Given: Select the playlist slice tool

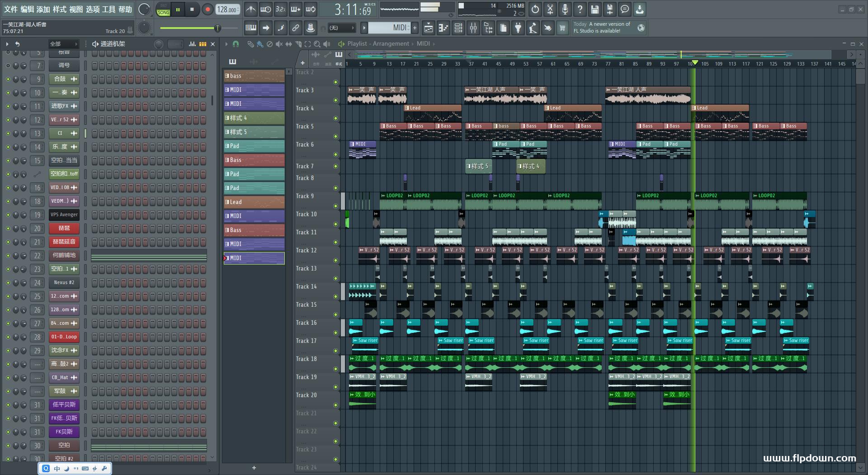Looking at the screenshot, I should tap(298, 44).
